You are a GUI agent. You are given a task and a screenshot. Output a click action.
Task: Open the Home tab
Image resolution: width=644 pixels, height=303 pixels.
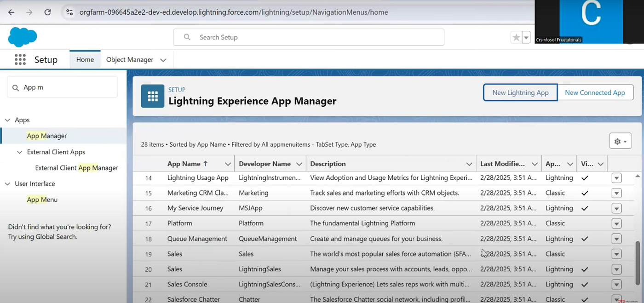[85, 59]
